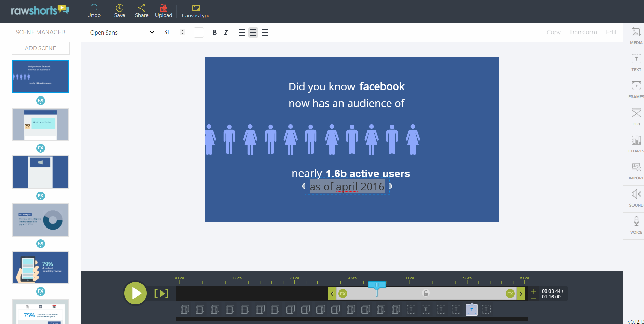Click the timeline time readout 00:03.44
This screenshot has height=324, width=644.
pos(552,291)
